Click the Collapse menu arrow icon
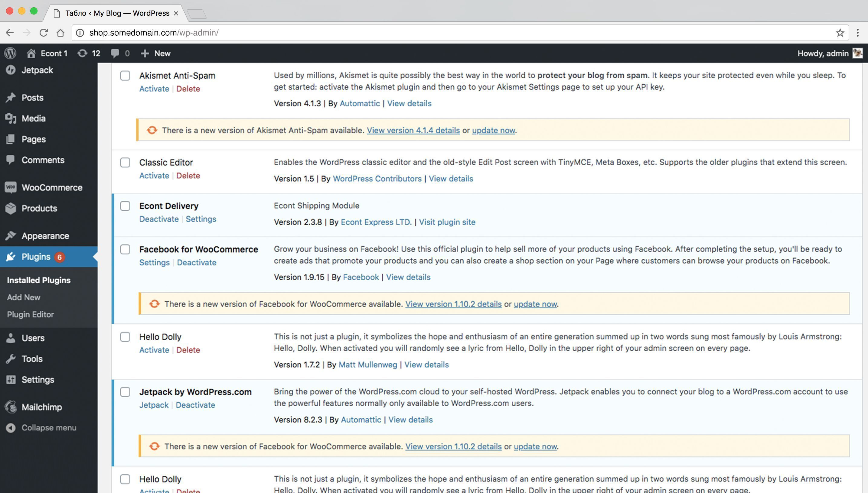Viewport: 868px width, 493px height. coord(11,428)
